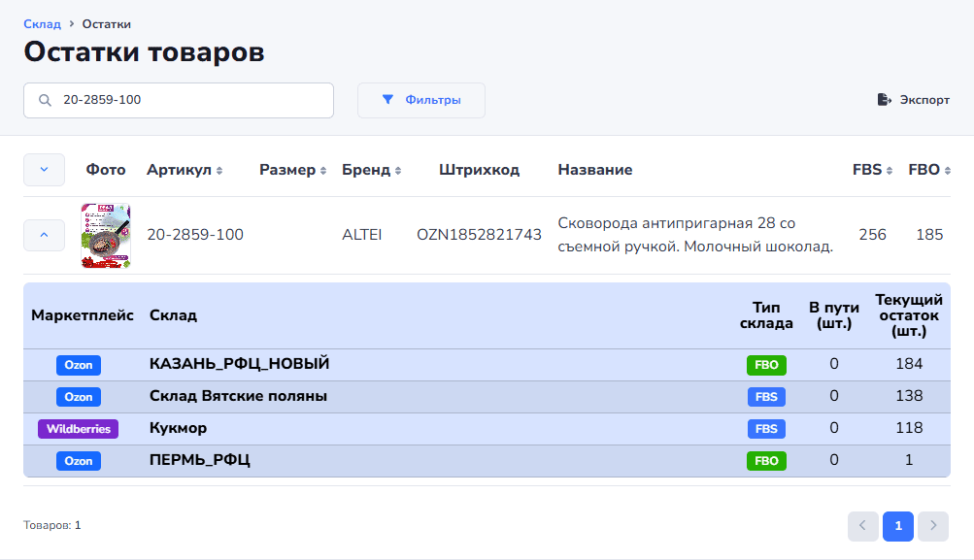The width and height of the screenshot is (974, 560).
Task: Click inside the search field with 20-2859-100
Action: click(194, 100)
